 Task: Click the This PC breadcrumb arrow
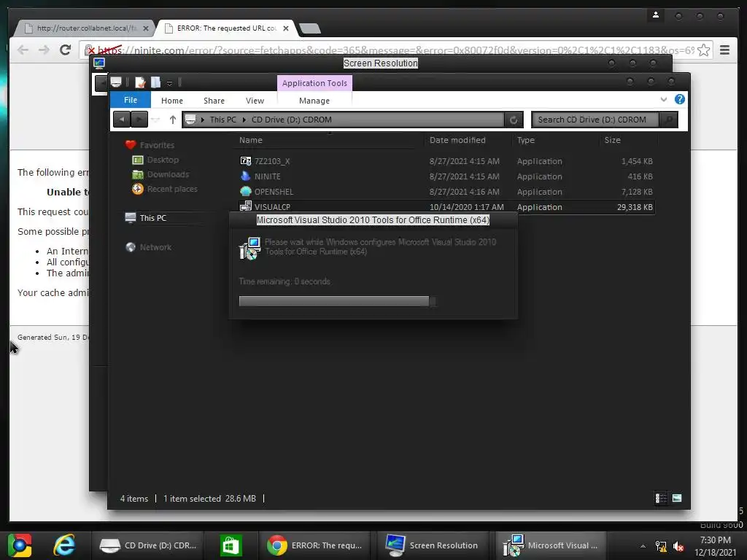(x=244, y=120)
